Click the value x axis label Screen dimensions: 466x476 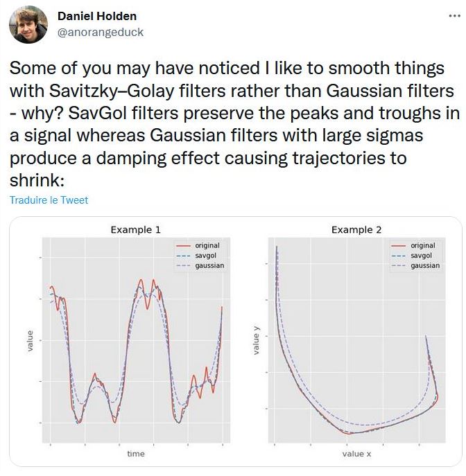click(357, 454)
